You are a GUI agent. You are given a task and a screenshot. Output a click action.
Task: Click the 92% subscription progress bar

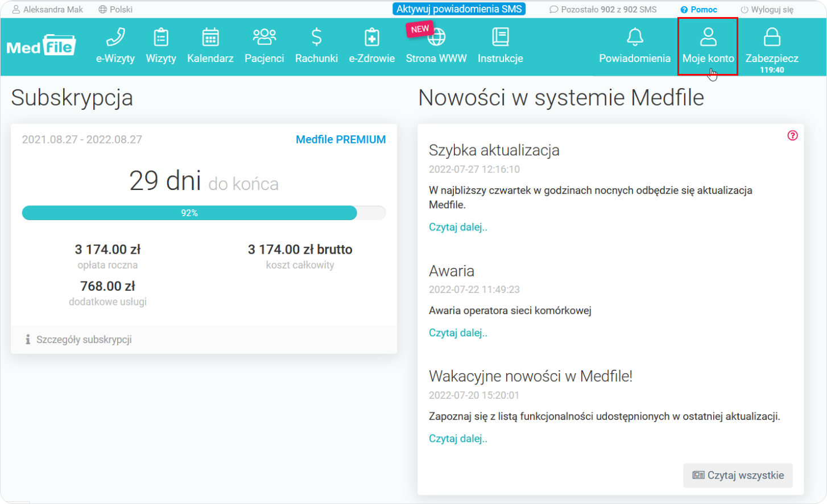(x=204, y=213)
